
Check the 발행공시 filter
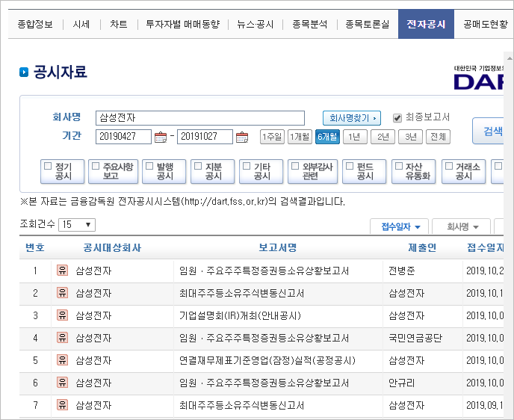click(x=149, y=166)
